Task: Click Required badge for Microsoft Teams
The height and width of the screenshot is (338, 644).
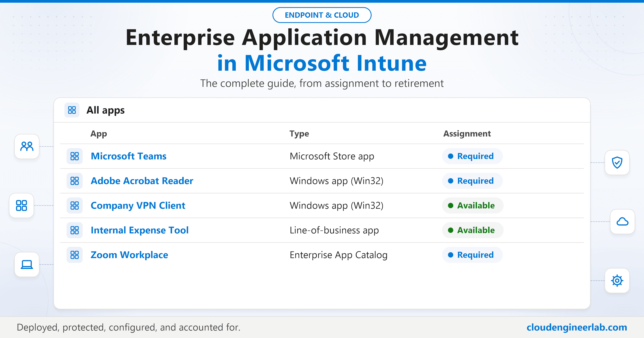Action: click(472, 156)
